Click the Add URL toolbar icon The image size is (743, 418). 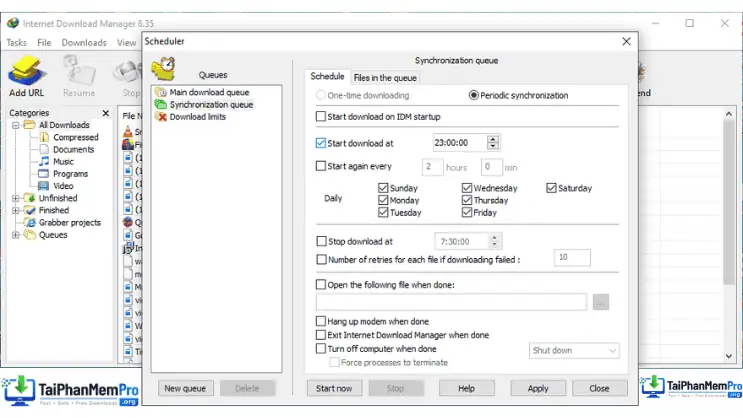click(x=27, y=70)
